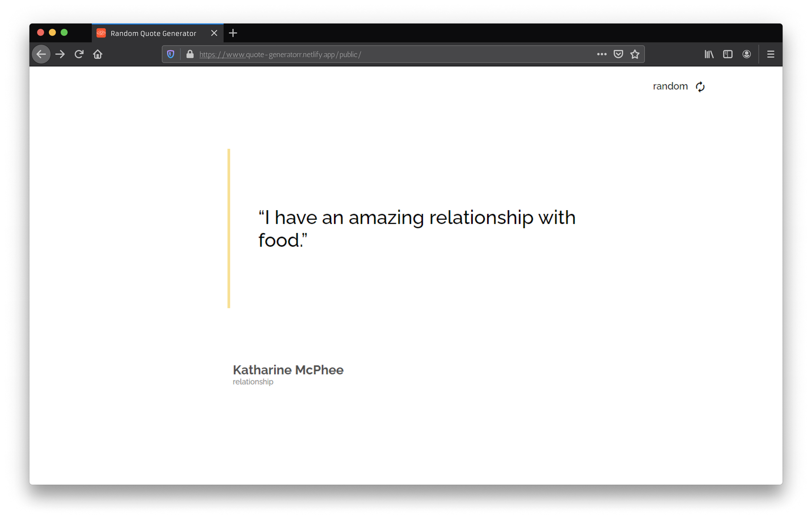Click the random text button

click(670, 86)
